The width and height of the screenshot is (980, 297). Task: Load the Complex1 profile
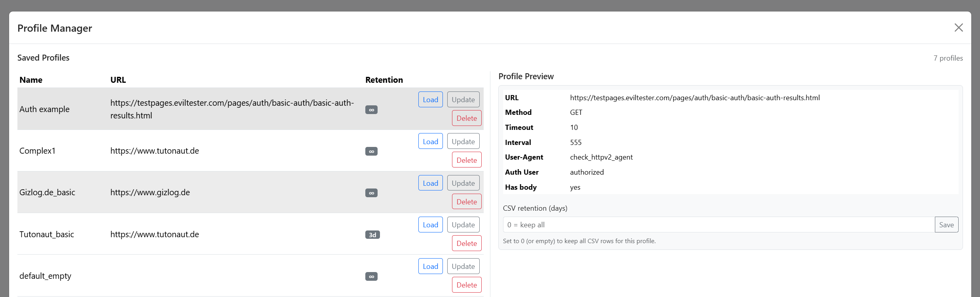tap(430, 141)
